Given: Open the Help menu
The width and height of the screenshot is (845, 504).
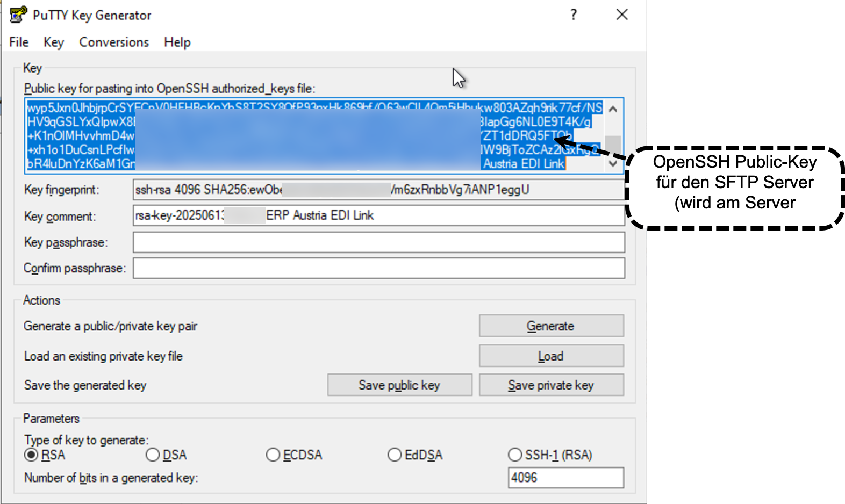Looking at the screenshot, I should [177, 42].
